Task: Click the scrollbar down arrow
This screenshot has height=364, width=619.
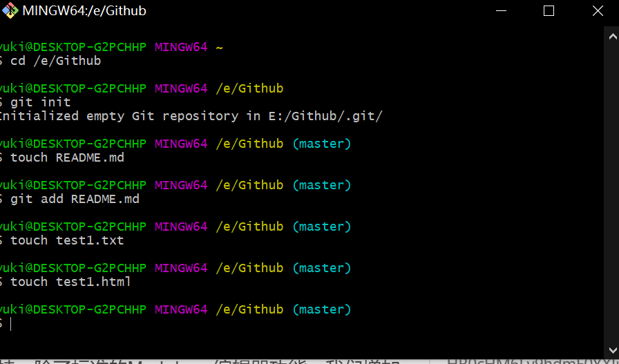Action: click(612, 350)
